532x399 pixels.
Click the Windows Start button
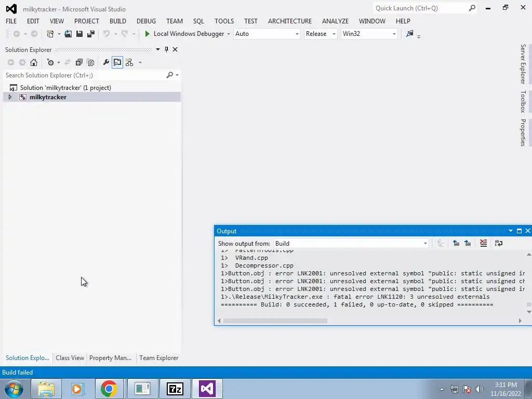pyautogui.click(x=14, y=389)
